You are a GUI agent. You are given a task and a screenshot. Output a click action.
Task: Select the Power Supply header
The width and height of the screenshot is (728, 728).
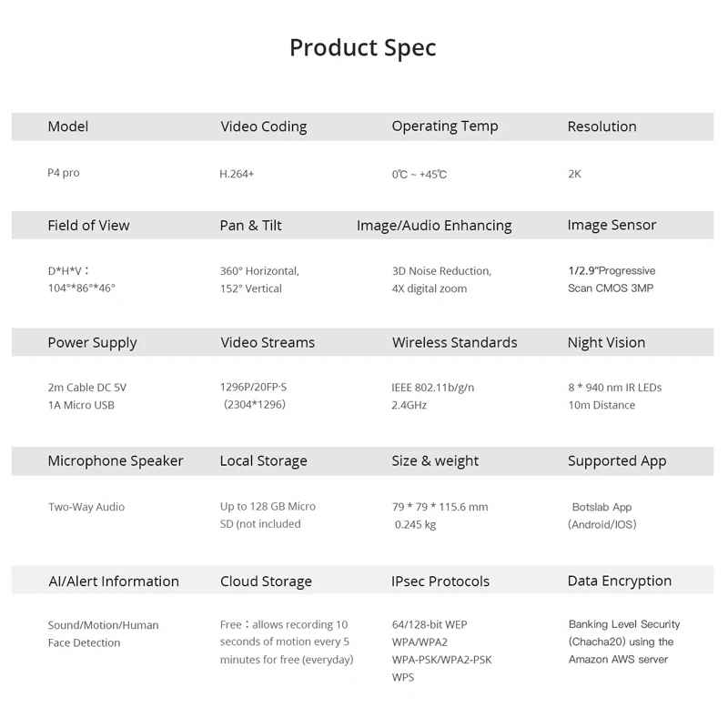tap(92, 343)
